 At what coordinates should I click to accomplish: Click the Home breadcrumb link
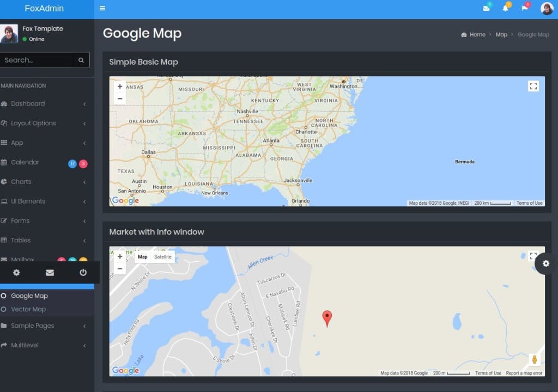pyautogui.click(x=477, y=34)
